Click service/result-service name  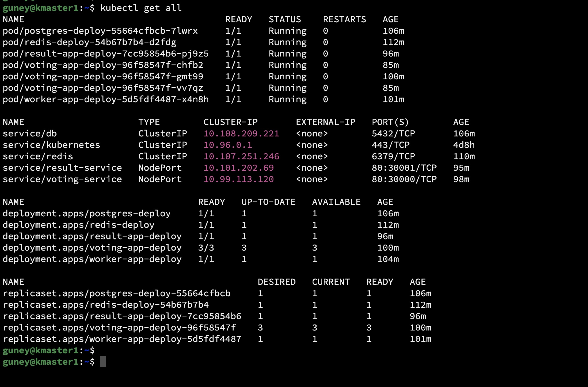62,168
